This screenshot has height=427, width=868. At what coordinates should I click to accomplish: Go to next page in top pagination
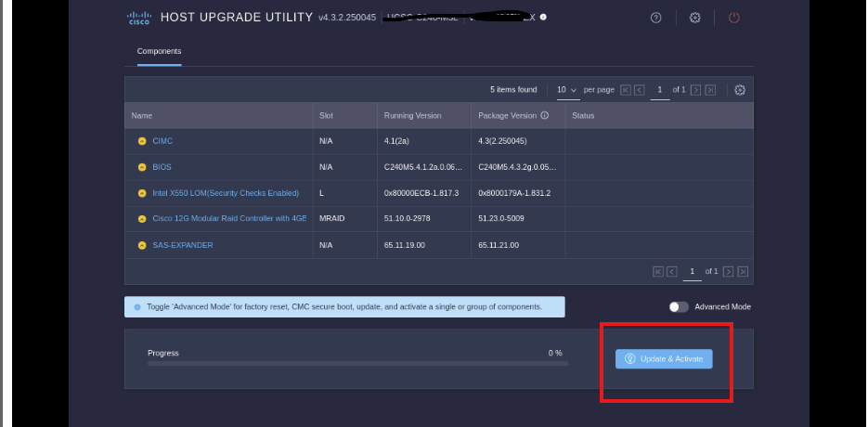tap(696, 90)
